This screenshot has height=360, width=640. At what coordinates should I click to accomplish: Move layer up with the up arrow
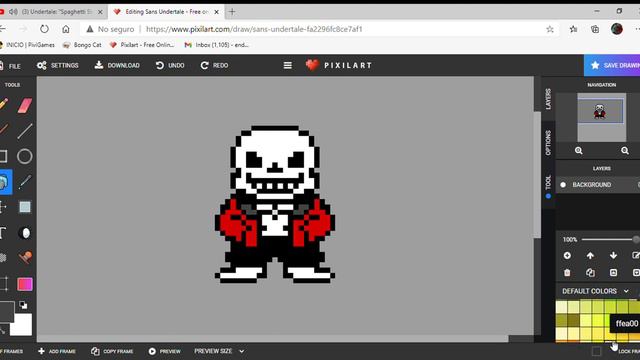click(590, 256)
